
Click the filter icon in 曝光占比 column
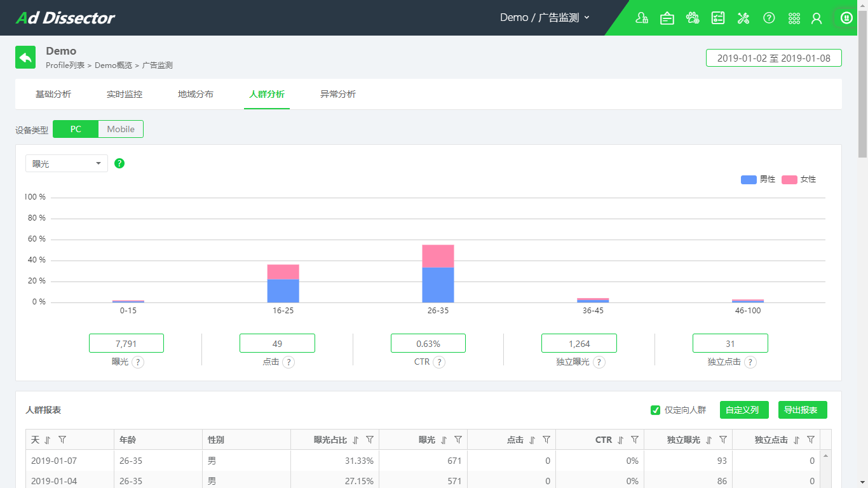click(370, 440)
